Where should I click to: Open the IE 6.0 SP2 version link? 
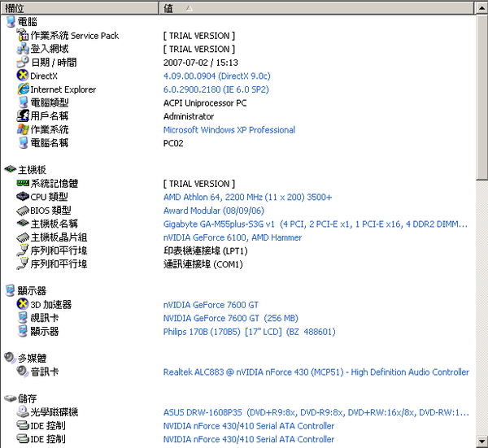(216, 89)
